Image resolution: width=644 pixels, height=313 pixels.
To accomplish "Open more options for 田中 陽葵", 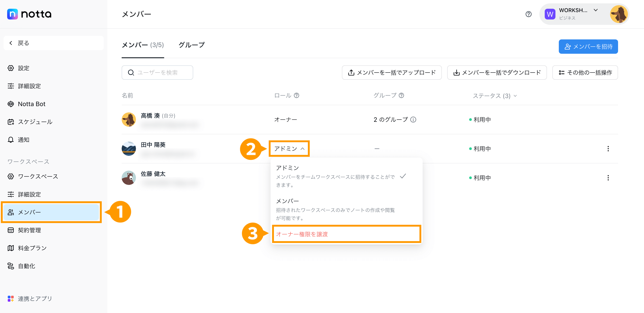I will click(608, 149).
